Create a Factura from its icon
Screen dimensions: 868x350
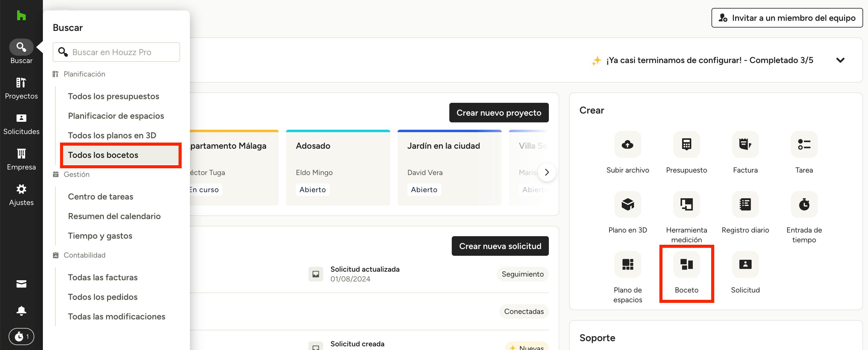click(745, 144)
